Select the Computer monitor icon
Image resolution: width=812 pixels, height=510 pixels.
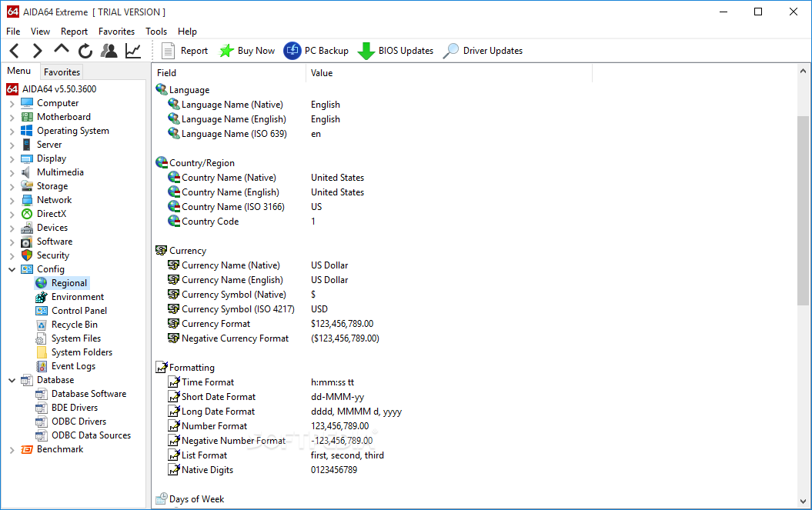[27, 103]
